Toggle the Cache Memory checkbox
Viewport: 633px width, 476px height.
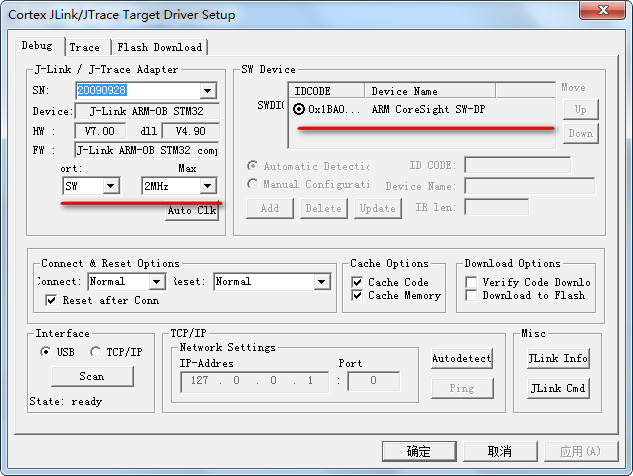click(357, 295)
